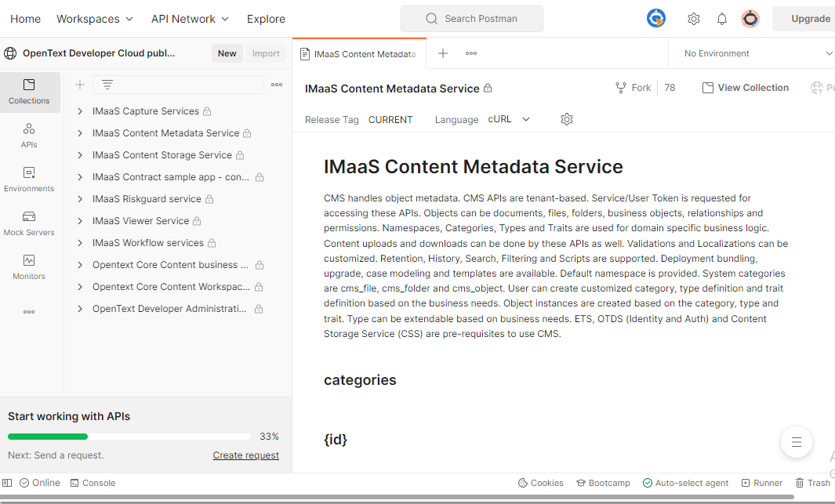835x504 pixels.
Task: Click the Create request link
Action: coord(245,455)
